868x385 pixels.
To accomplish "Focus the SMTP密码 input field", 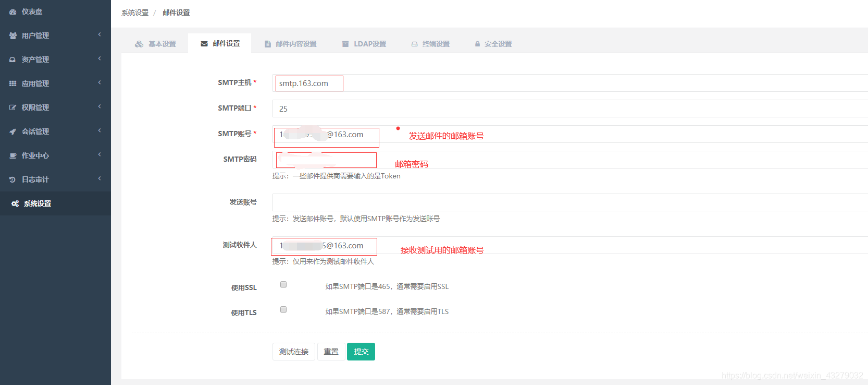I will (570, 160).
